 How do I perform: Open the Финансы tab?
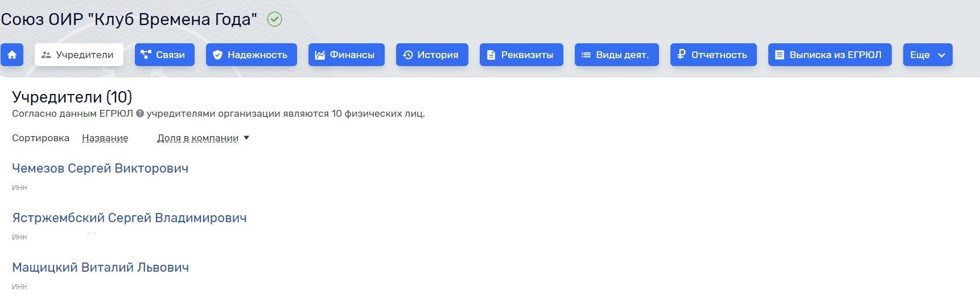347,55
